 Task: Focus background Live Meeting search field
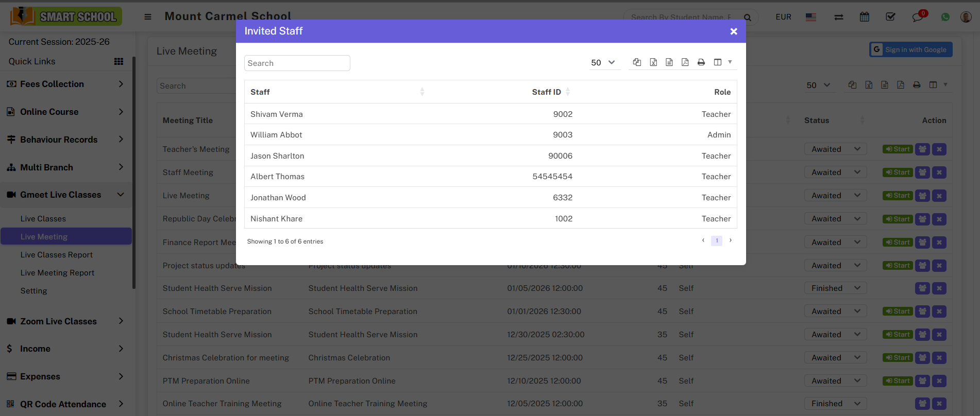(x=196, y=85)
